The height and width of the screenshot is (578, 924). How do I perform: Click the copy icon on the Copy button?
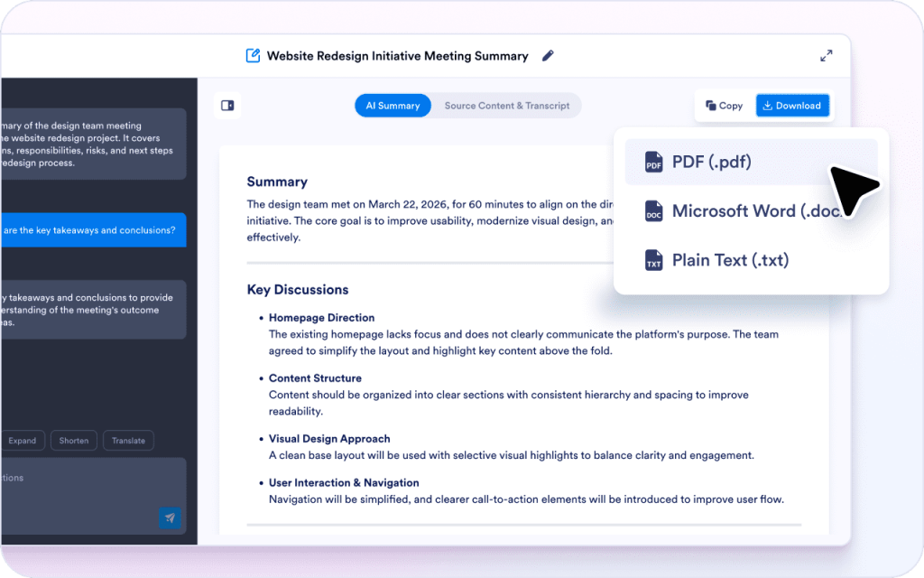(712, 105)
